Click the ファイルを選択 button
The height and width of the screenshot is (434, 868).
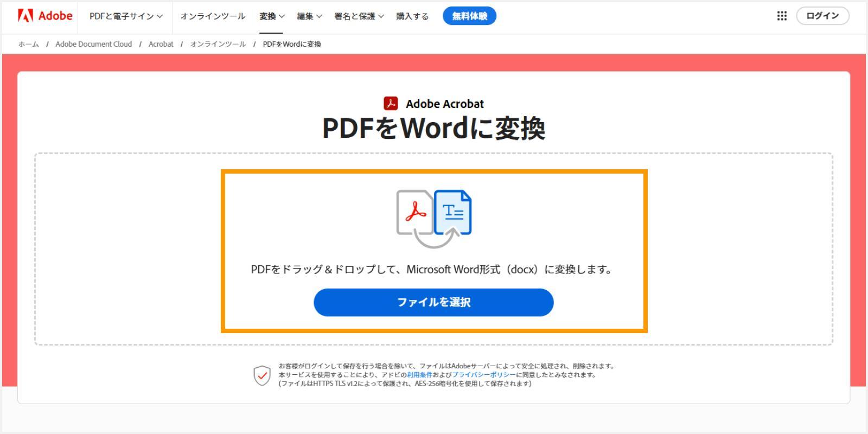(x=433, y=302)
